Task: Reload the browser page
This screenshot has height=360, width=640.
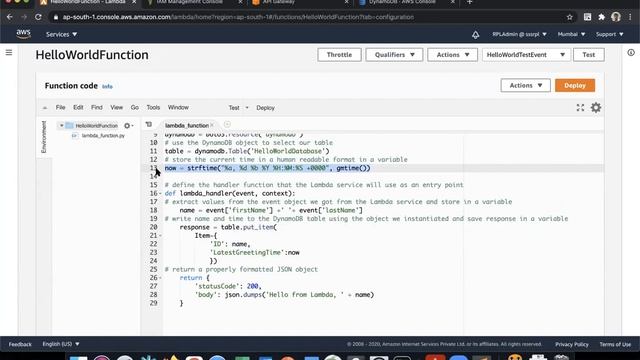Action: tap(38, 17)
